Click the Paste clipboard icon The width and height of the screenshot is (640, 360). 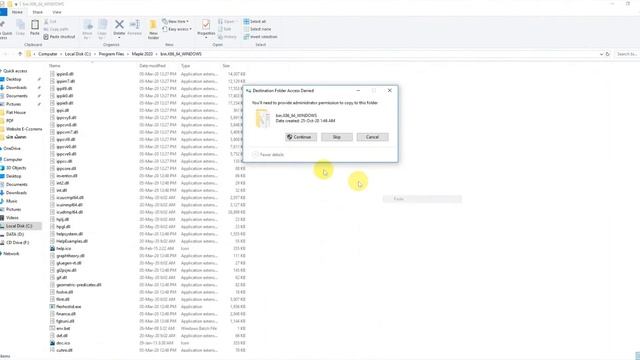35,24
